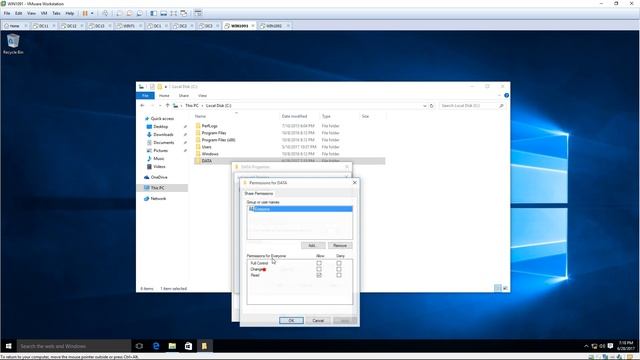Click VMware send Ctrl+Alt+Del toolbar icon
Image resolution: width=640 pixels, height=360 pixels.
tap(105, 13)
